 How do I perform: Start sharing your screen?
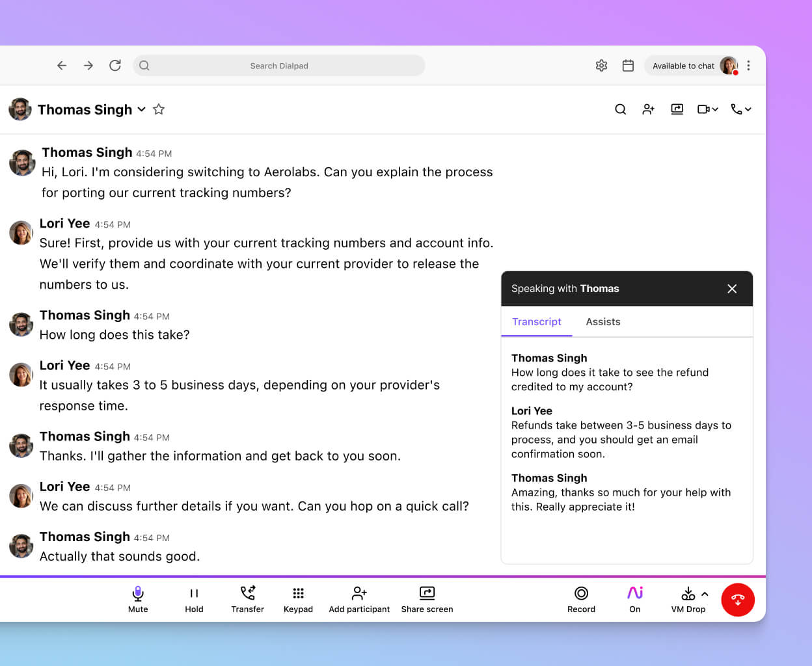pyautogui.click(x=427, y=598)
